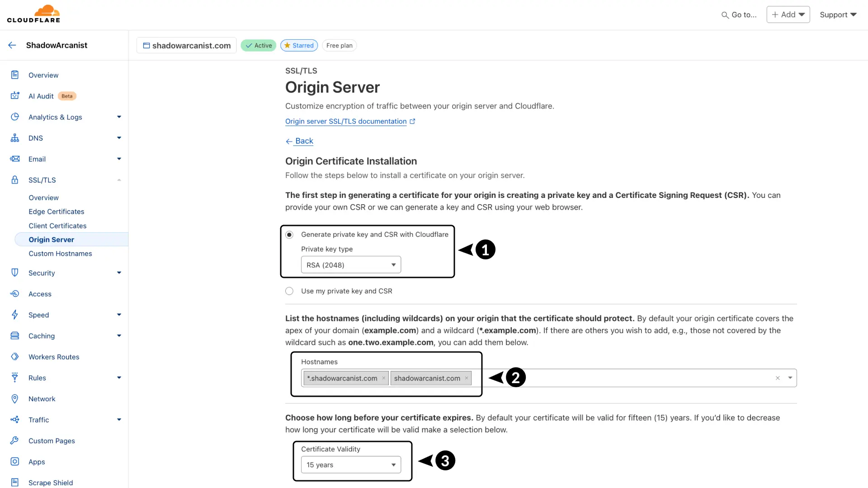Click the Network location pin icon
The width and height of the screenshot is (868, 488).
pos(15,399)
